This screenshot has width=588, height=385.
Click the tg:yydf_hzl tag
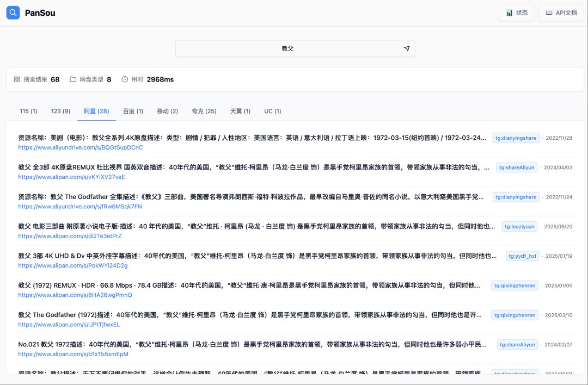[x=522, y=256]
